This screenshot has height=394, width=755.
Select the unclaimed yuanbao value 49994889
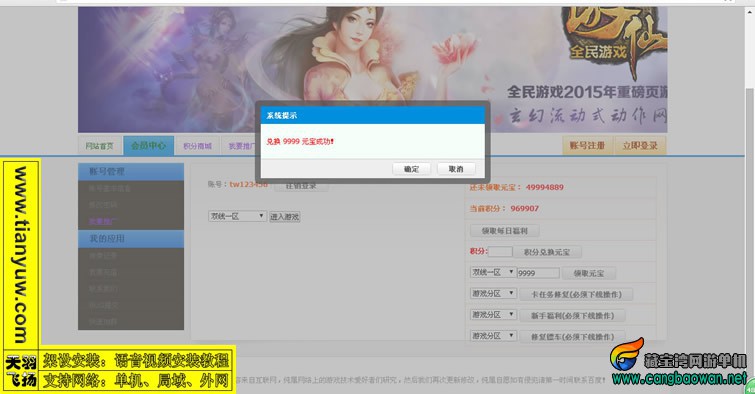click(x=545, y=187)
